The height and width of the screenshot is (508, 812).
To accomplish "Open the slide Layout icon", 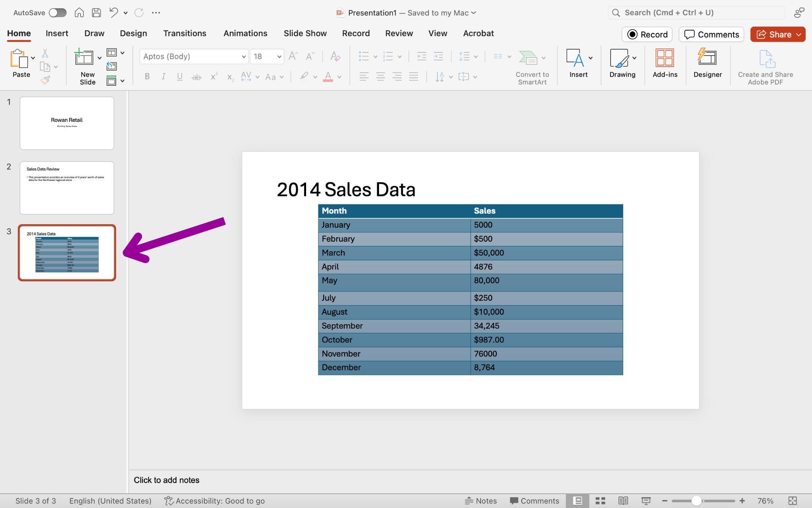I will pyautogui.click(x=112, y=52).
